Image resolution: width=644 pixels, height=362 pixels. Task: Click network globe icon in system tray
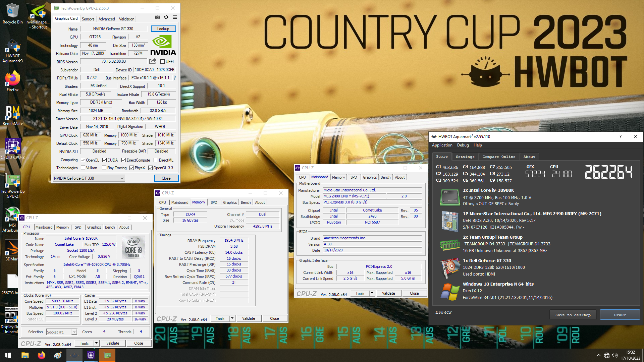point(606,355)
